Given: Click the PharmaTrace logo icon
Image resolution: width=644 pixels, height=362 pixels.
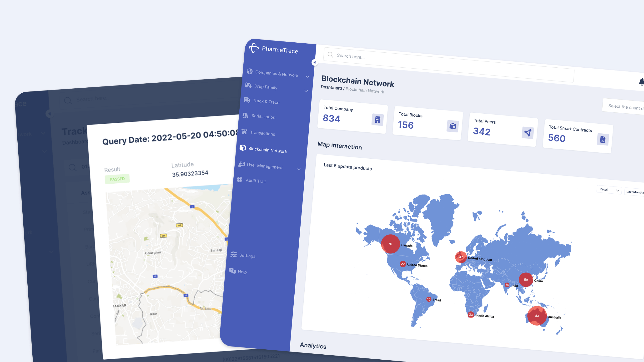Looking at the screenshot, I should click(254, 47).
